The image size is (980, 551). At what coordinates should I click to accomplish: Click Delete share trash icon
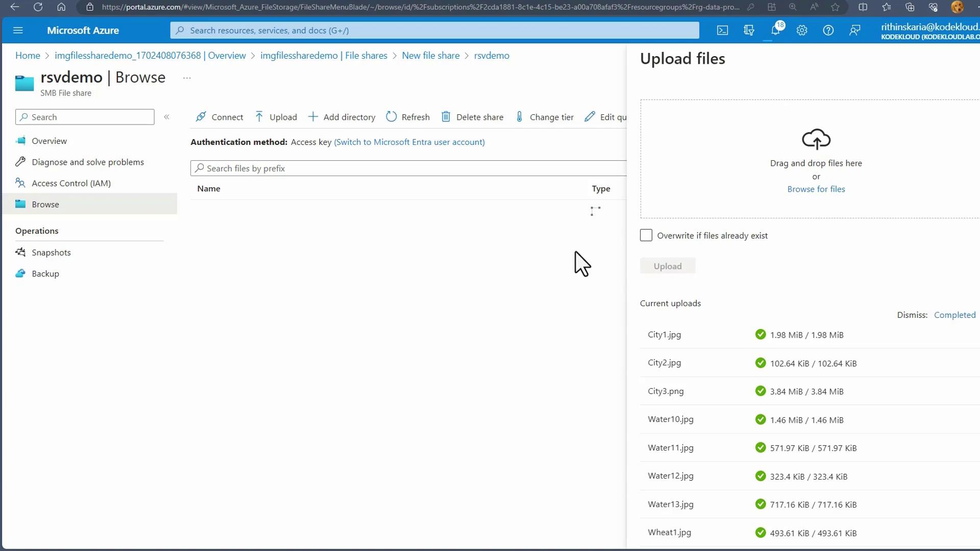click(446, 117)
